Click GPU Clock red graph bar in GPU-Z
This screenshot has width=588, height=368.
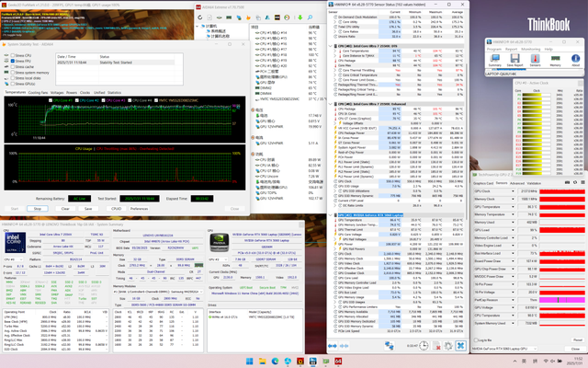click(562, 191)
